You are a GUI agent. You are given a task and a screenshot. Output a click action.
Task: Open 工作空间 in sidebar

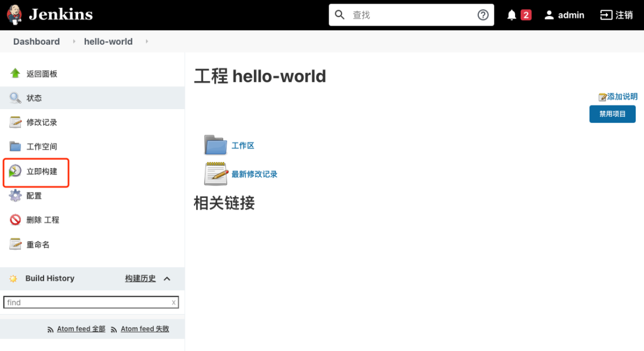pos(42,147)
